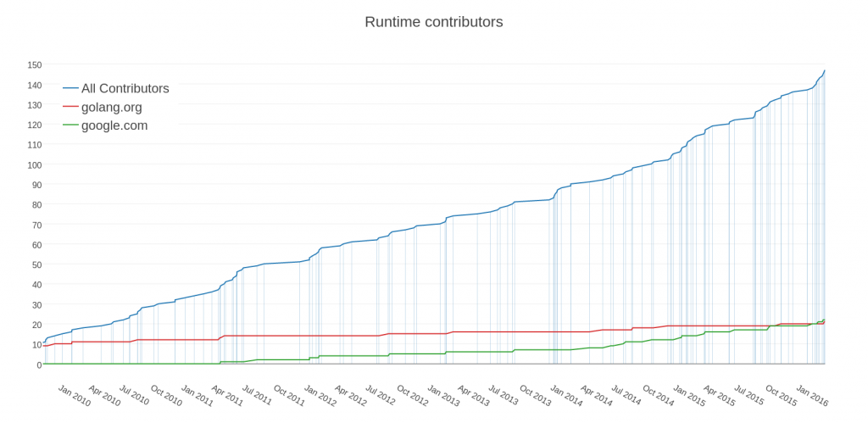Click the green google.com legend line
This screenshot has height=423, width=868.
(70, 125)
